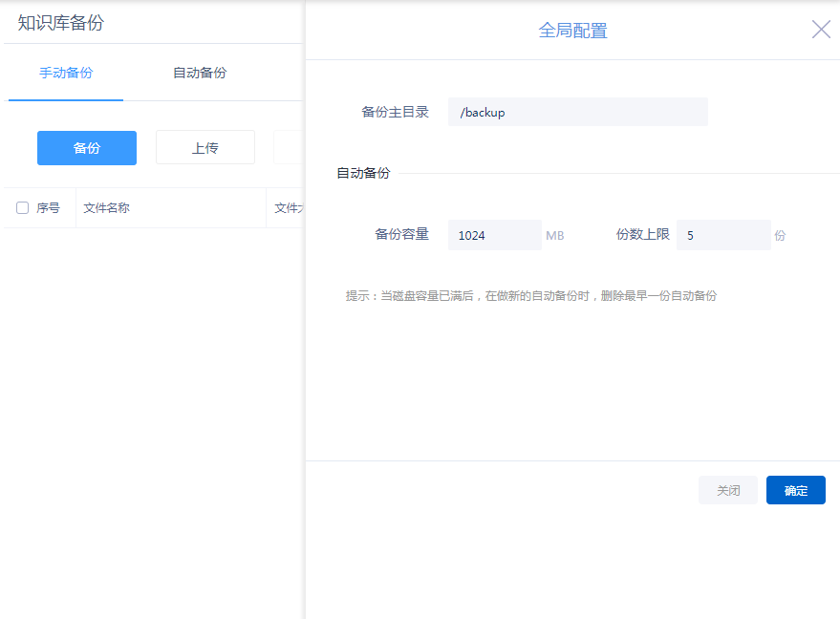Switch to the 手动备份 tab
This screenshot has width=840, height=619.
pyautogui.click(x=66, y=73)
